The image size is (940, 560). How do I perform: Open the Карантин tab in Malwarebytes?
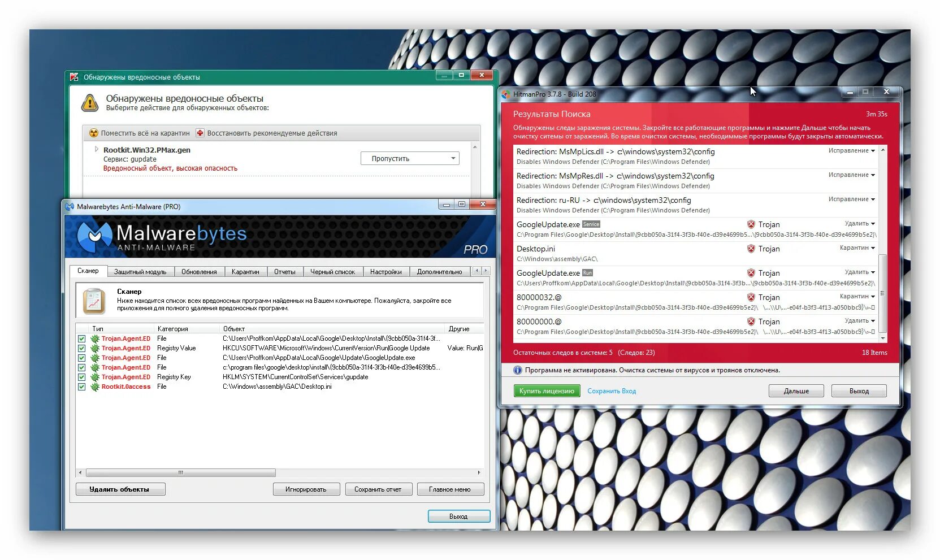click(x=245, y=272)
